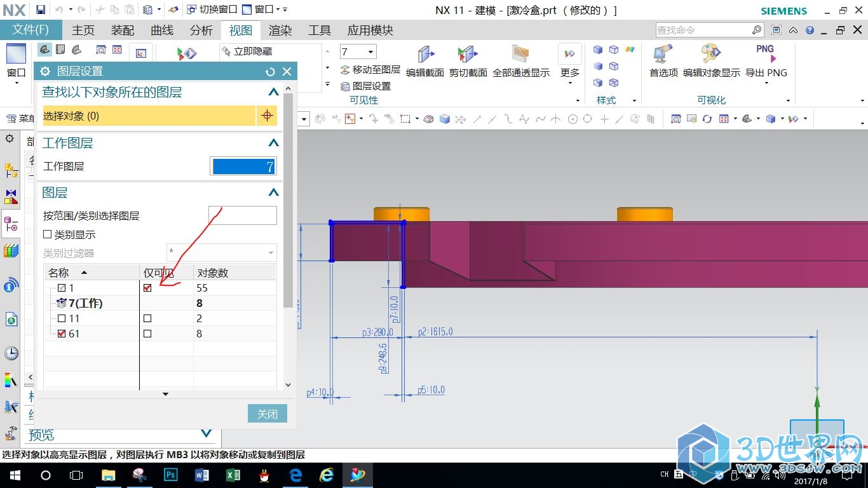Click the sidebar settings gear icon
Image resolution: width=868 pixels, height=488 pixels.
[x=10, y=139]
